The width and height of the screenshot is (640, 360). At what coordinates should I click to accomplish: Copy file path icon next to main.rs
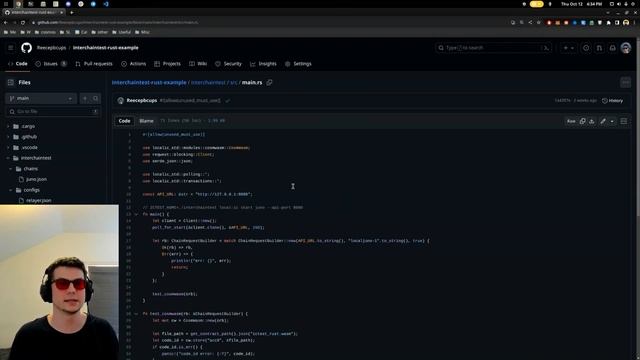click(x=269, y=82)
